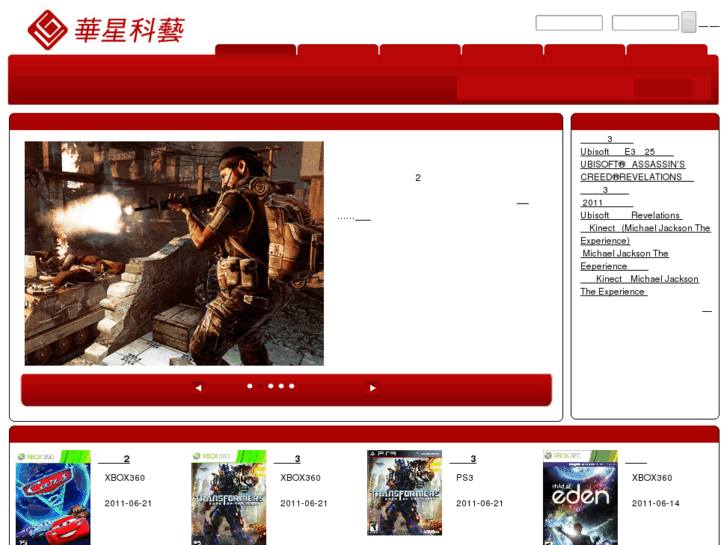Jump to the last carousel dot

(292, 386)
